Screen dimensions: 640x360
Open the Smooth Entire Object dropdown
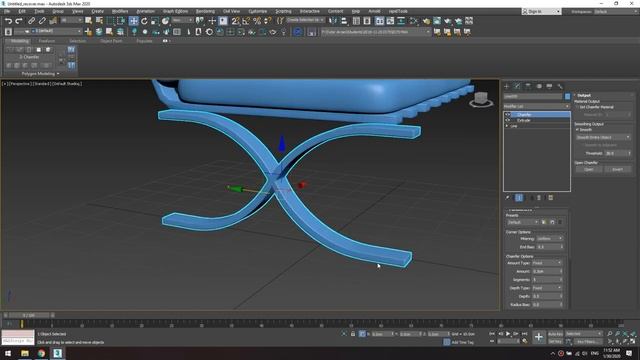tap(603, 137)
